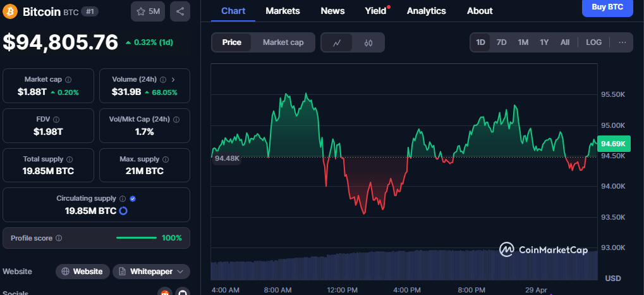Click the 21M BTC max supply value
Screen dimensions: 644x295
[x=145, y=171]
